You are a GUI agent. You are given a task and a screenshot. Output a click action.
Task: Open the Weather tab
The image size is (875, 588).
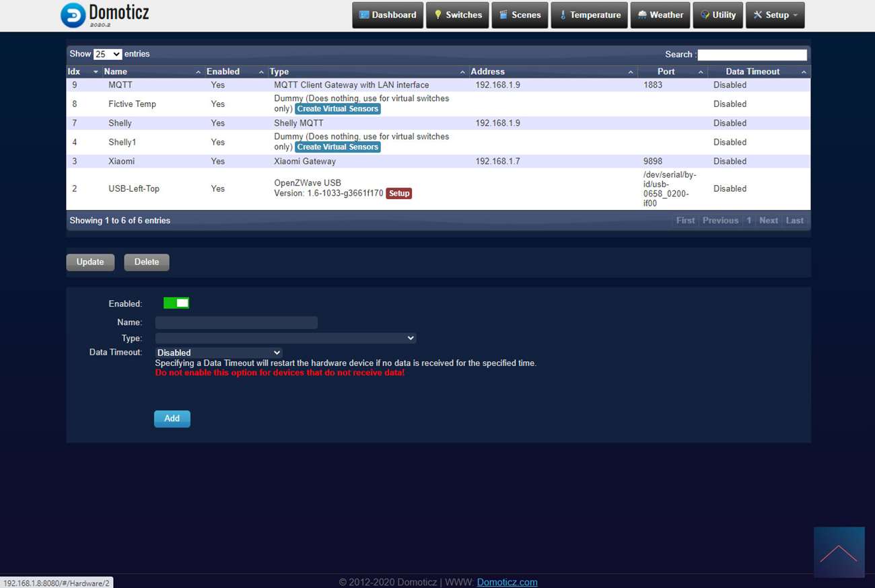(660, 15)
